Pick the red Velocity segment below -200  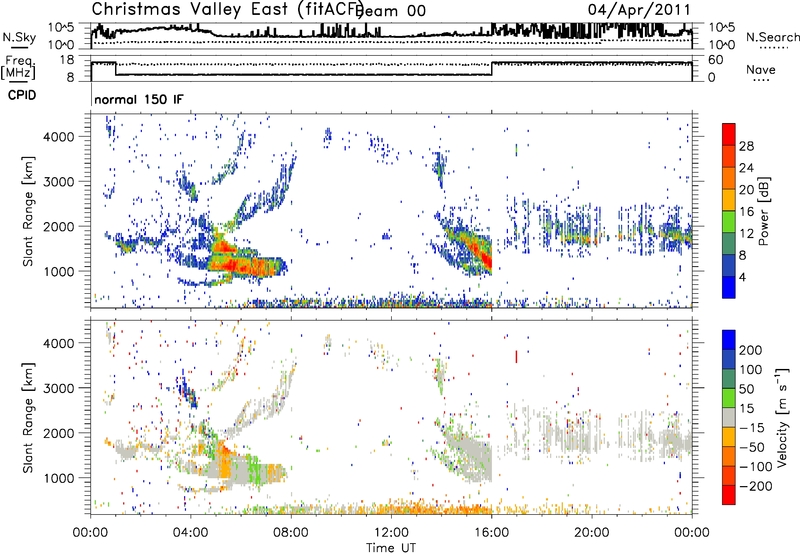point(729,495)
